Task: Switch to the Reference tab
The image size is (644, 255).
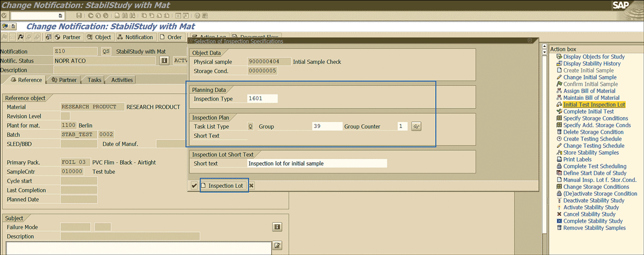Action: (x=26, y=80)
